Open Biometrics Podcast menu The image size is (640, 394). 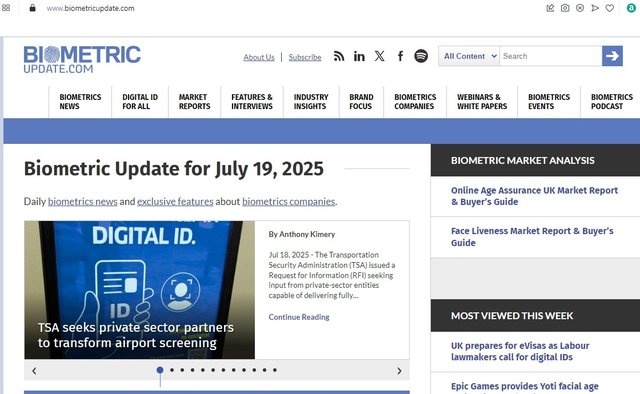click(611, 102)
